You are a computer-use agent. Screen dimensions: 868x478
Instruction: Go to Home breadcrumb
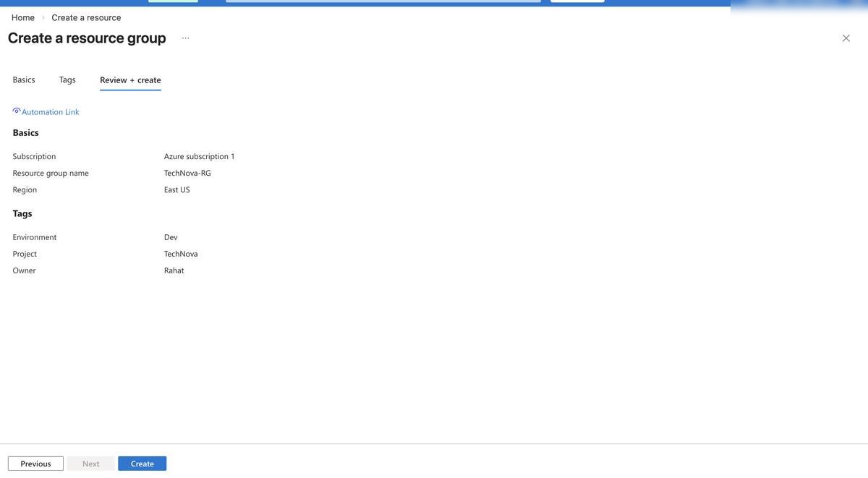coord(23,17)
